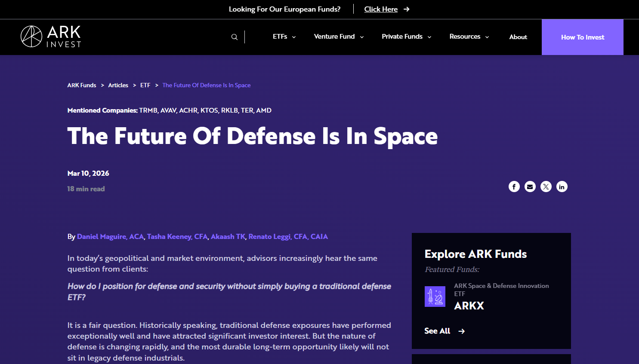639x364 pixels.
Task: Share the article via email
Action: coord(530,187)
